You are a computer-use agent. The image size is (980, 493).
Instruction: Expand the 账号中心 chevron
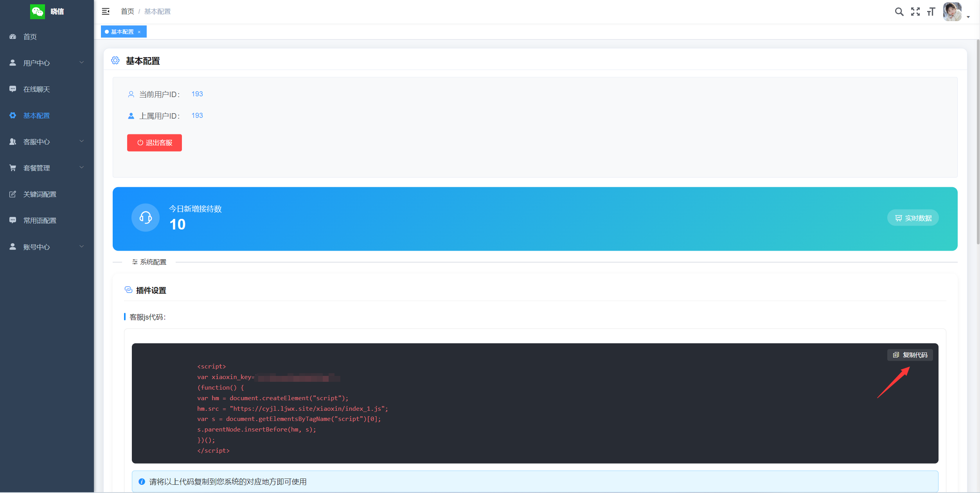point(81,246)
